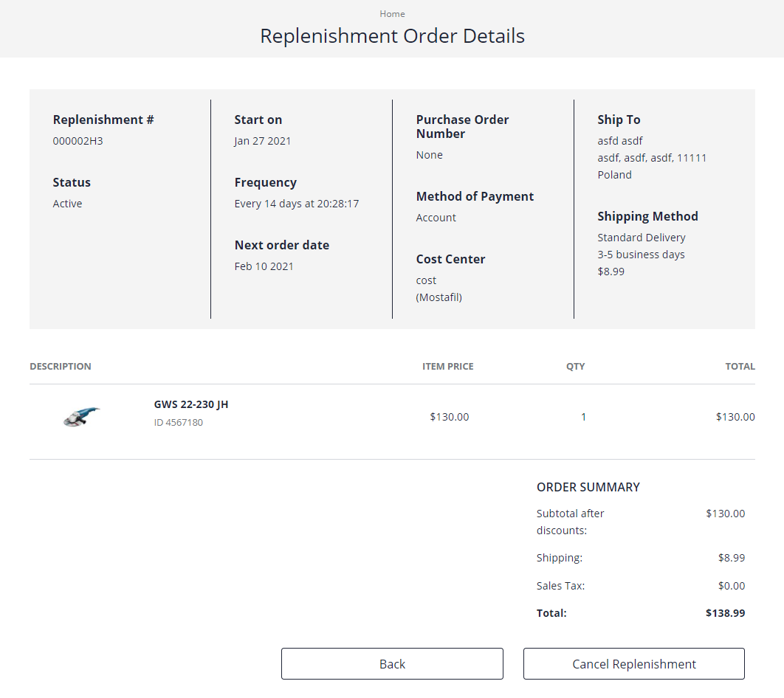Select the Replenishment Order Details page heading
The height and width of the screenshot is (698, 784).
(x=393, y=36)
